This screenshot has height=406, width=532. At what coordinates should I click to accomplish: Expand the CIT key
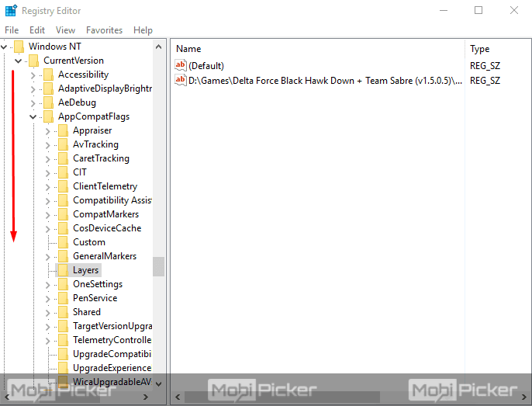coord(48,173)
